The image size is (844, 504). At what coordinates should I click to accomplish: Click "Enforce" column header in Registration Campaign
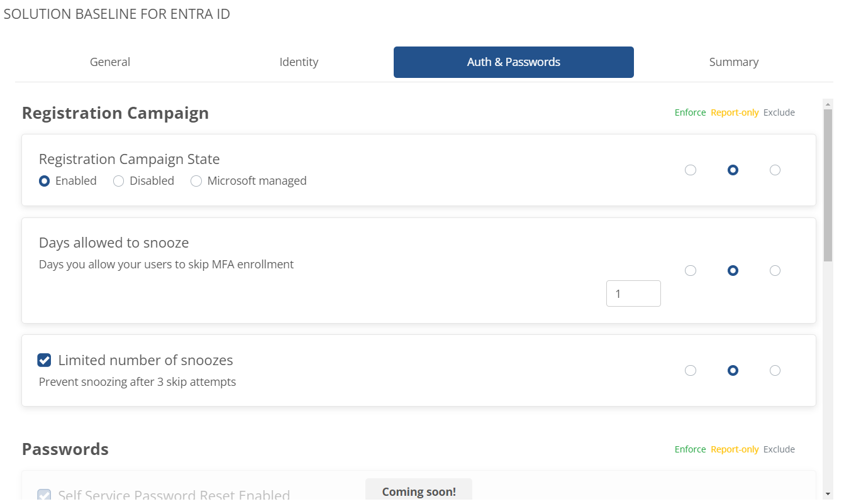[691, 112]
